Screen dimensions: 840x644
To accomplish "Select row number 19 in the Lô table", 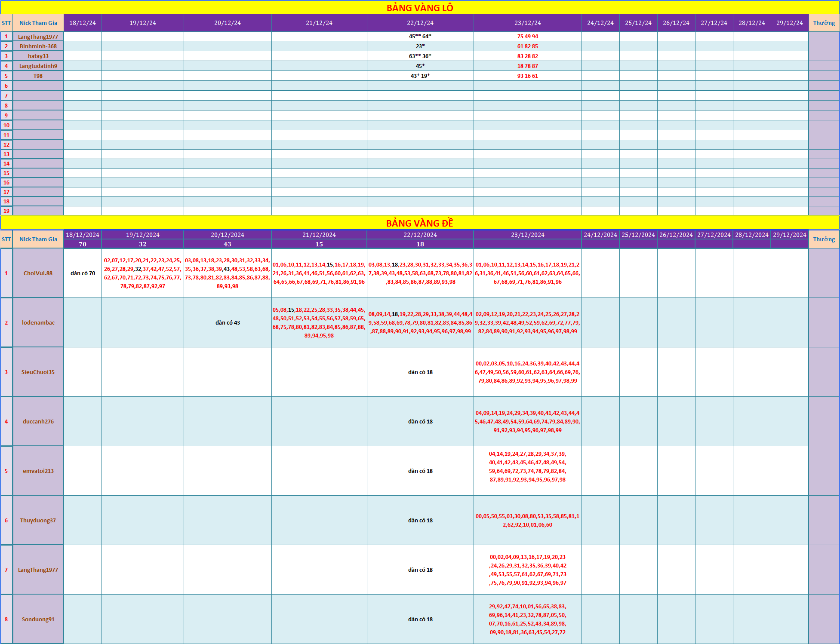I will 6,211.
